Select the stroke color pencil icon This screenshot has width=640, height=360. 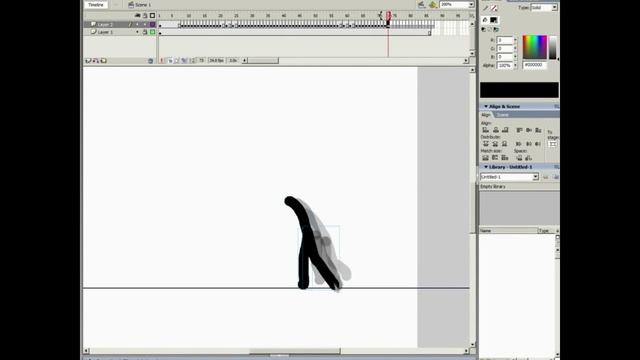pyautogui.click(x=485, y=8)
